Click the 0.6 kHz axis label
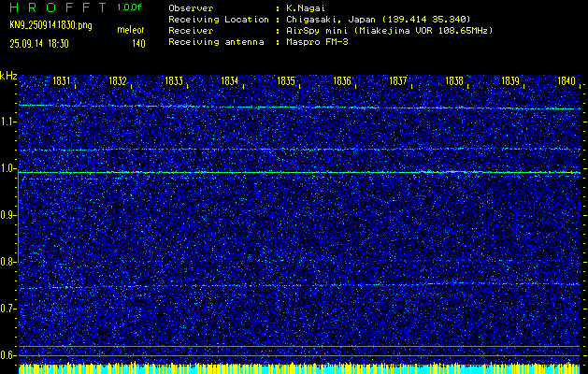This screenshot has width=588, height=374. coord(7,355)
